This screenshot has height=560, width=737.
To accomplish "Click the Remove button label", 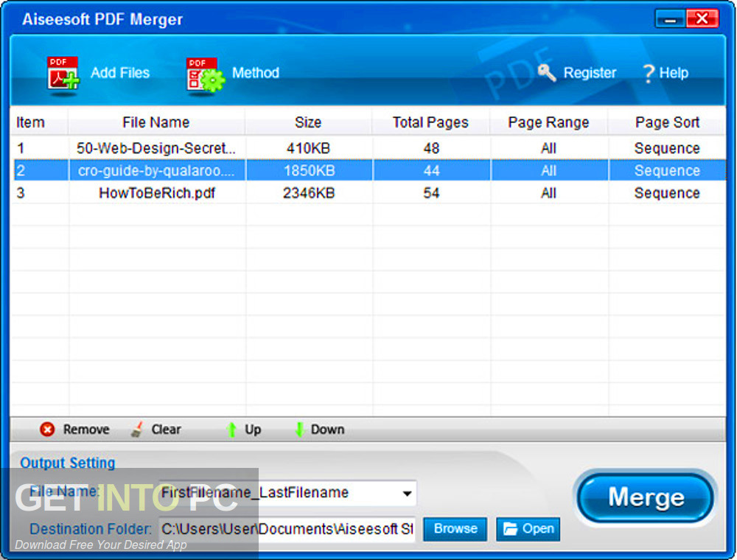I will pyautogui.click(x=86, y=430).
